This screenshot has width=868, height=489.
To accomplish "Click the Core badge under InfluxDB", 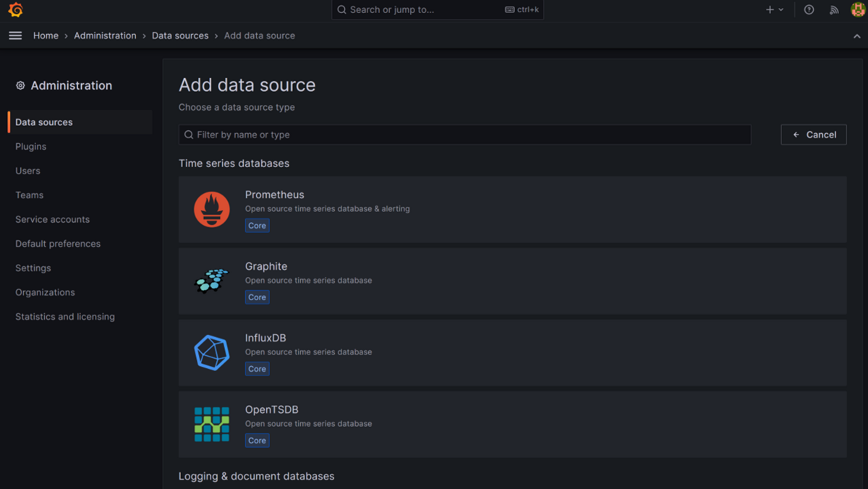I will [258, 369].
